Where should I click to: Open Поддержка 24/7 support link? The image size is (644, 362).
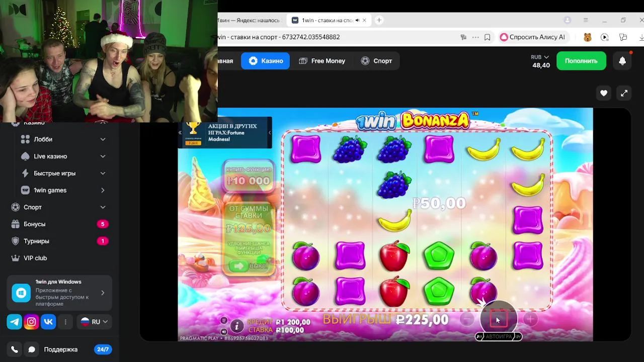pyautogui.click(x=77, y=349)
